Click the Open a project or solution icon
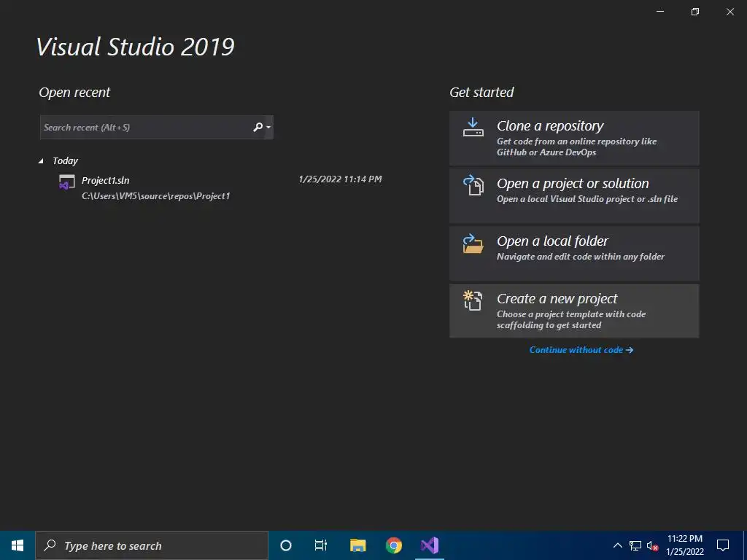The image size is (747, 560). (x=473, y=184)
